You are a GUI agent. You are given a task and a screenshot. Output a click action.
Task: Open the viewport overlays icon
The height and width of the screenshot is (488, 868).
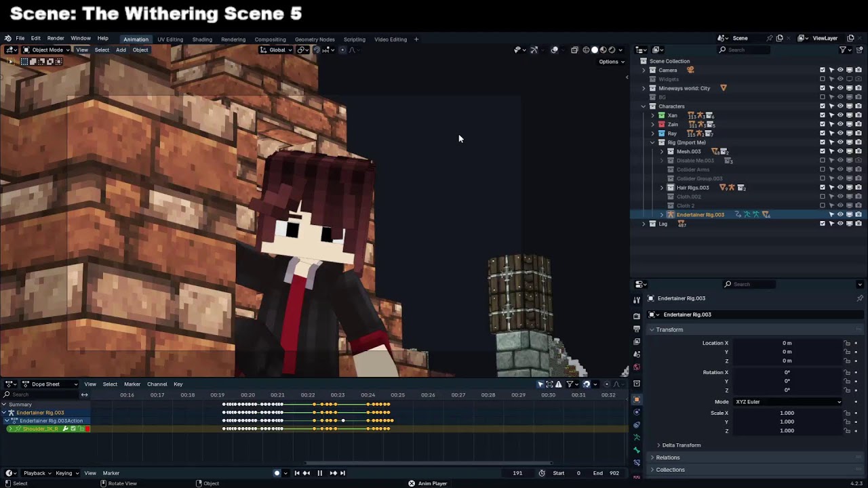[x=554, y=49]
